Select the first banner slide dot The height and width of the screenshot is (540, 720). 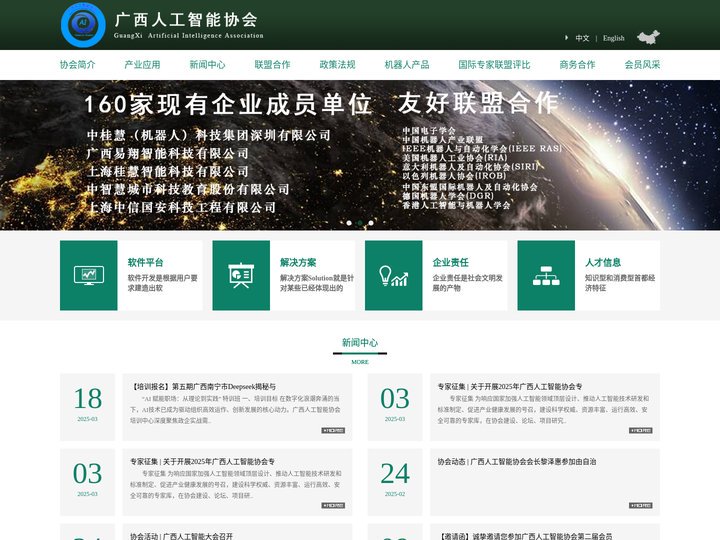349,223
